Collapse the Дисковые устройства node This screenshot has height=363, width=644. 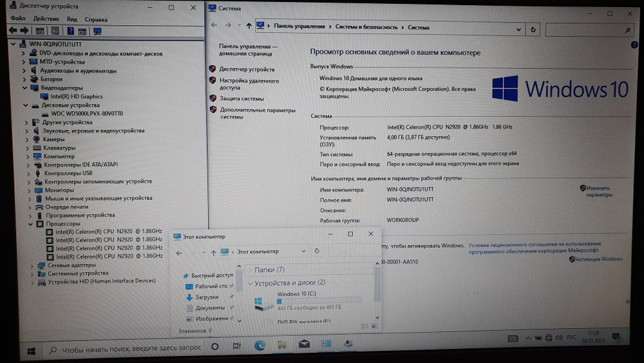[26, 105]
